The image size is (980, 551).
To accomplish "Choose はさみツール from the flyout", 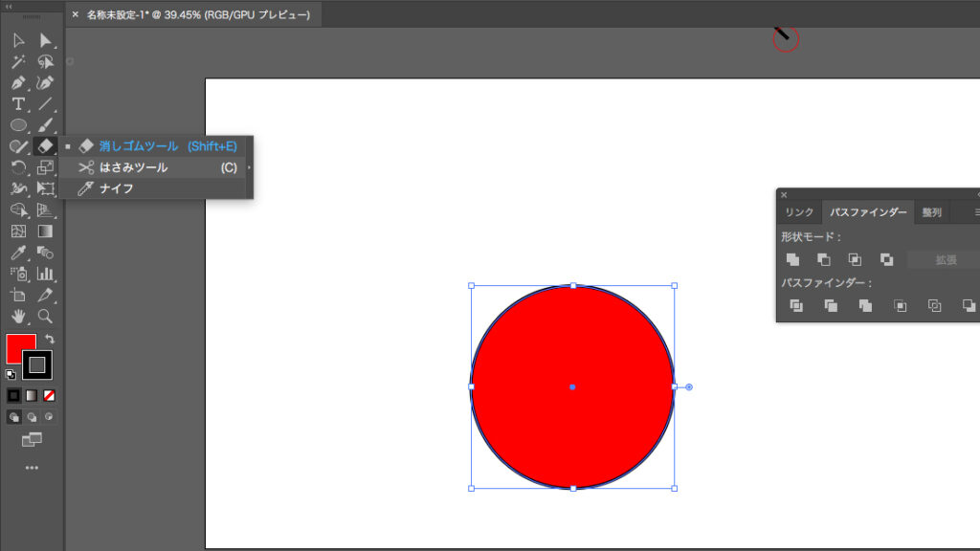I will tap(152, 167).
